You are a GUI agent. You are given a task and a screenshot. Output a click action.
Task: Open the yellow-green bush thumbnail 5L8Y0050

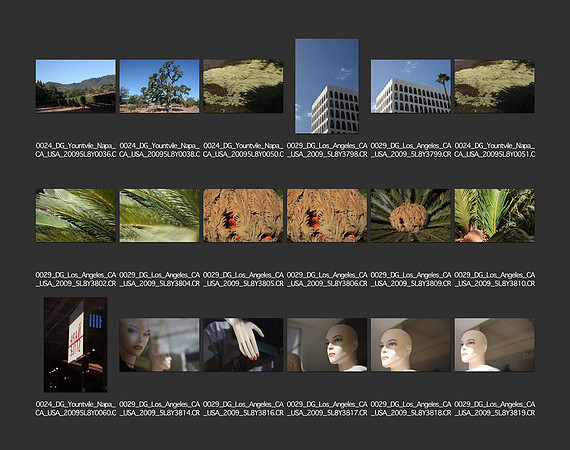point(243,86)
